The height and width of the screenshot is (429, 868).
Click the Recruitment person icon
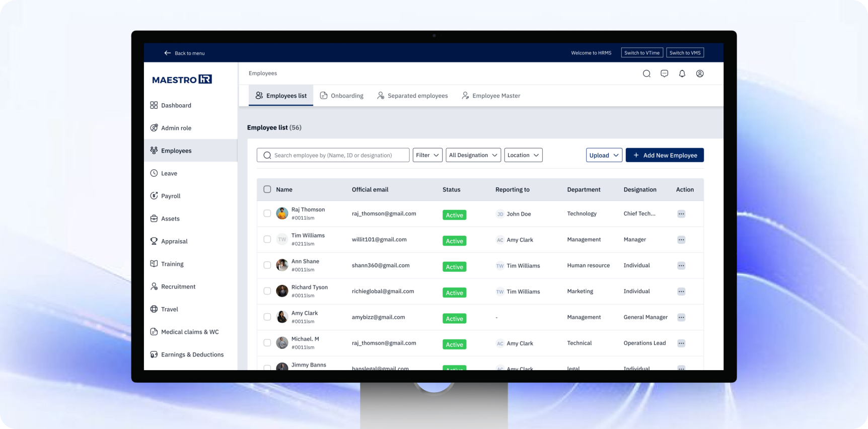click(x=154, y=287)
